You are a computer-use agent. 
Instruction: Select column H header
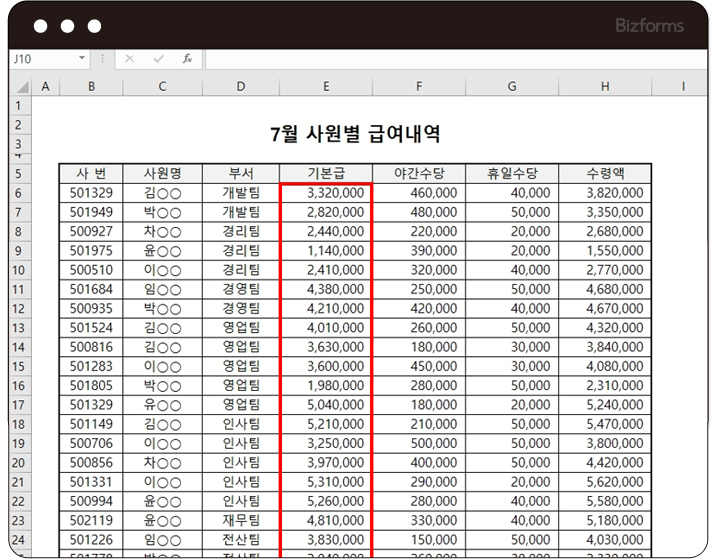(x=605, y=87)
